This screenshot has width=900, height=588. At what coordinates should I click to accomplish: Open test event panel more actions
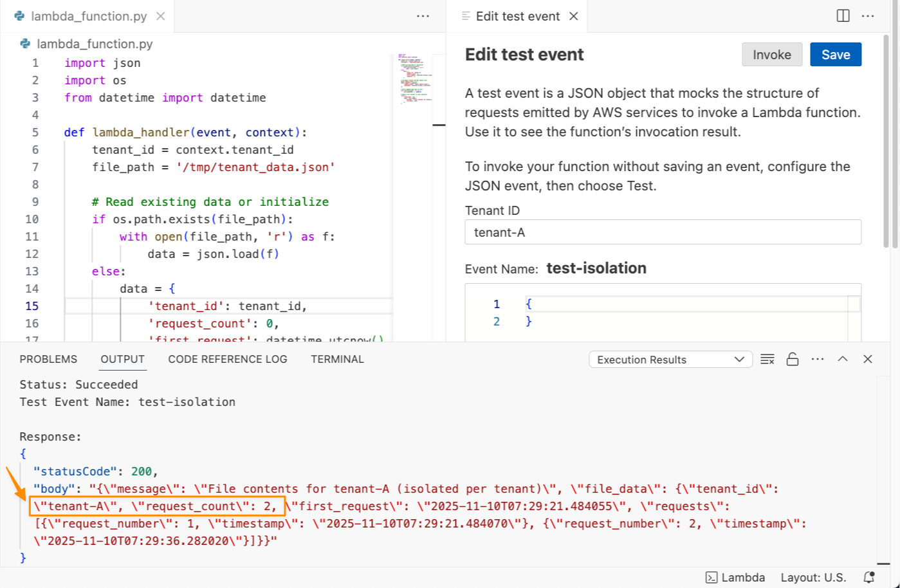tap(868, 16)
